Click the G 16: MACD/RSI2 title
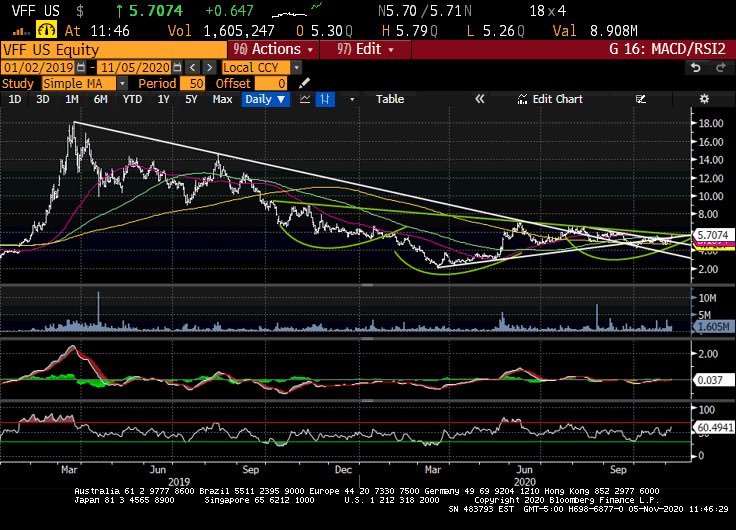 (x=667, y=49)
